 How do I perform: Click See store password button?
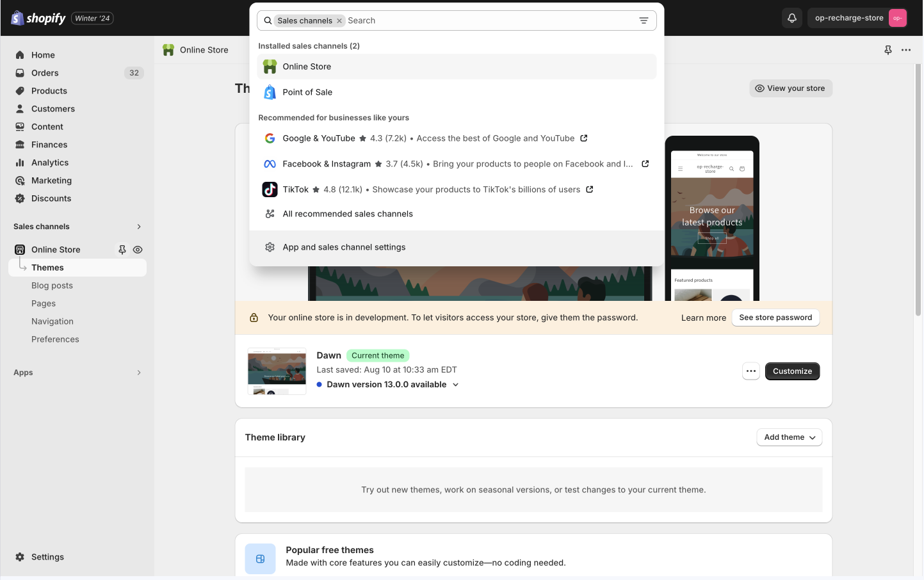coord(775,318)
